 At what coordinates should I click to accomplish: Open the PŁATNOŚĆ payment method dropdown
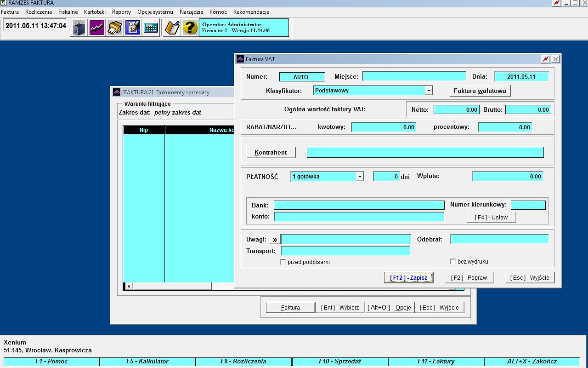coord(360,177)
